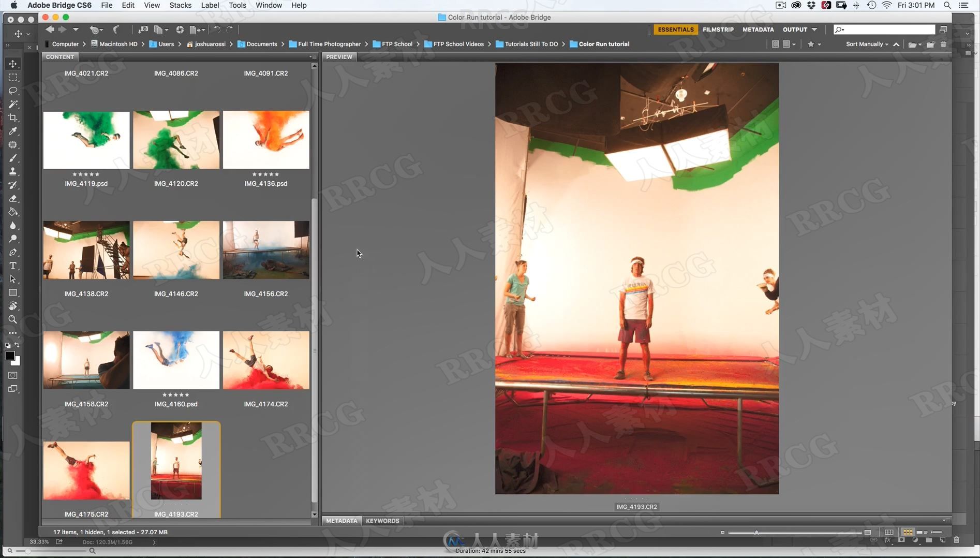This screenshot has height=558, width=980.
Task: Open thumbnail quality options dropdown
Action: (x=789, y=44)
